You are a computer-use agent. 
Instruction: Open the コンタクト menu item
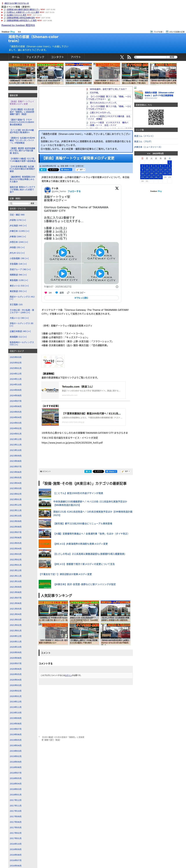[x=57, y=57]
